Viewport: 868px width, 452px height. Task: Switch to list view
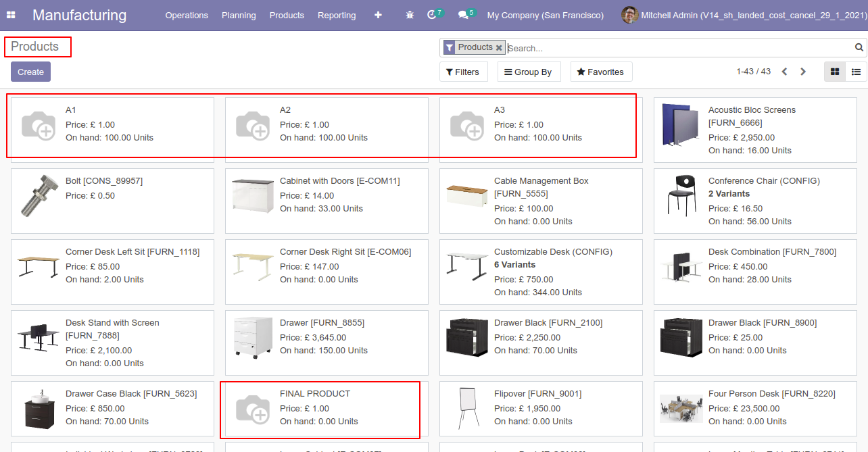tap(856, 72)
